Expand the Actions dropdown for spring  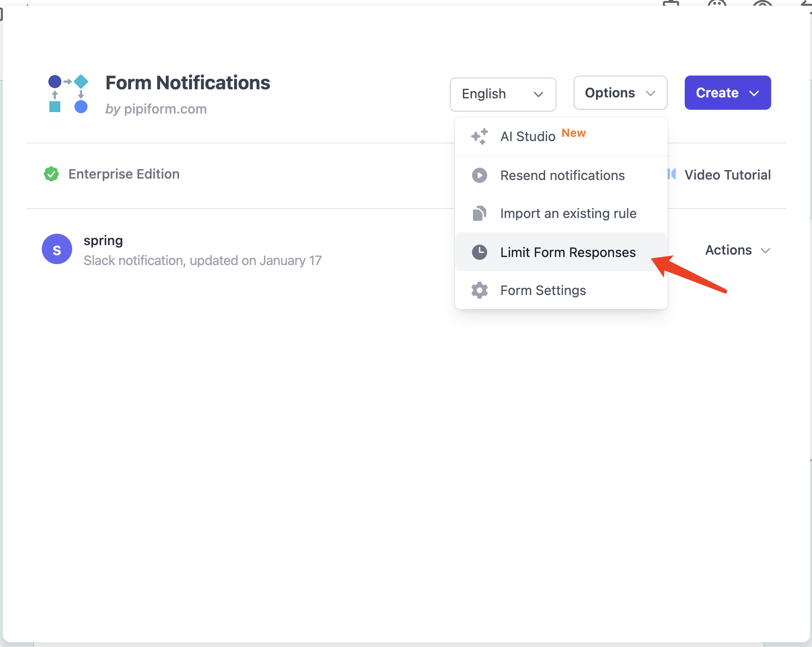click(737, 250)
